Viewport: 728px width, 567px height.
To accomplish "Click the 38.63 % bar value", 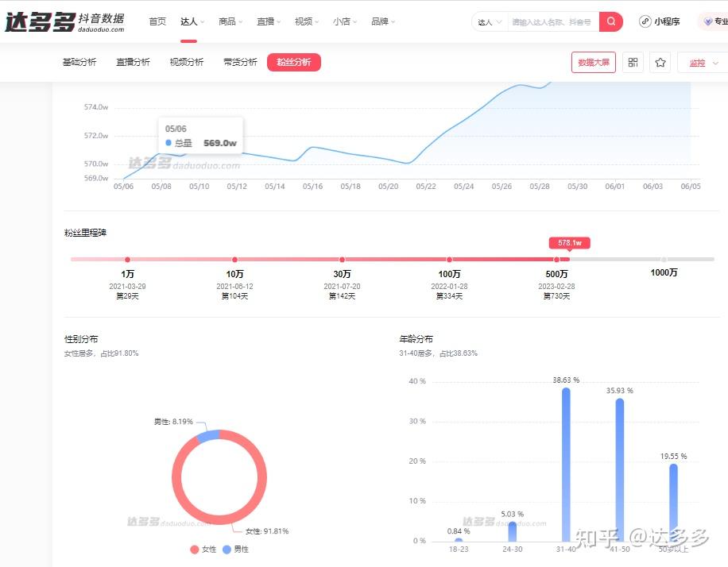I will [x=566, y=380].
